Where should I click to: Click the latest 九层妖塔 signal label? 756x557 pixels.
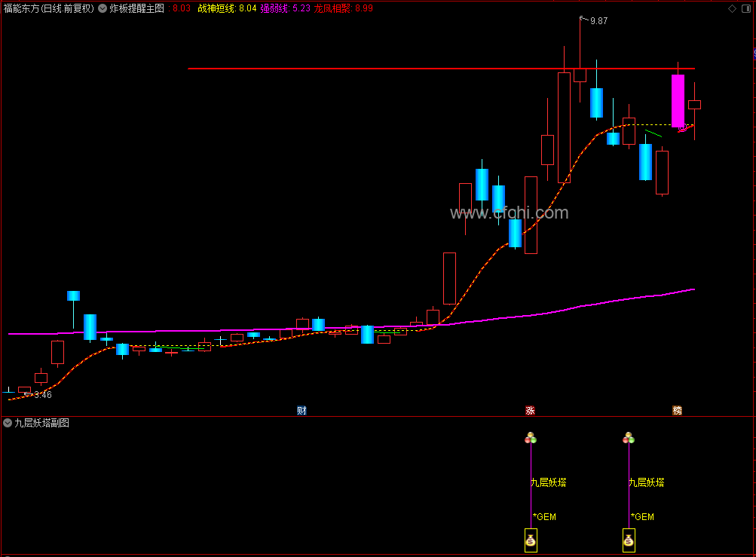coord(647,482)
